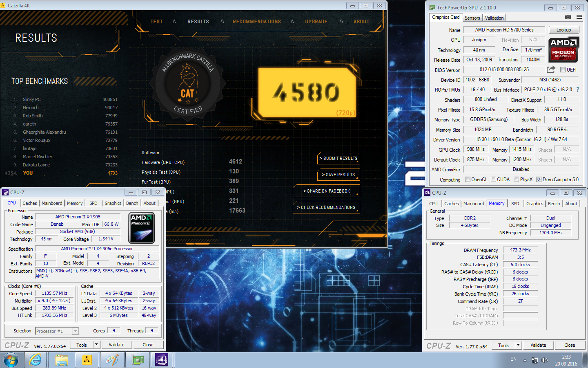Image resolution: width=588 pixels, height=368 pixels.
Task: Open Graphics tab in right CPU-Z window
Action: click(x=535, y=204)
